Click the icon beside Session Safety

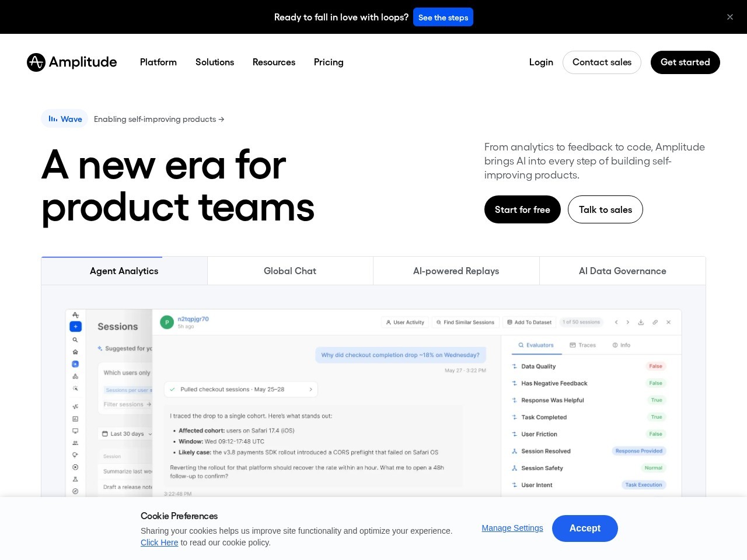514,468
